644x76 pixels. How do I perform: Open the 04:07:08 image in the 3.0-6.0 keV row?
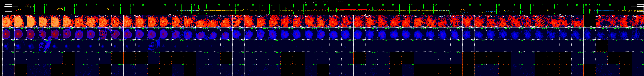33,21
